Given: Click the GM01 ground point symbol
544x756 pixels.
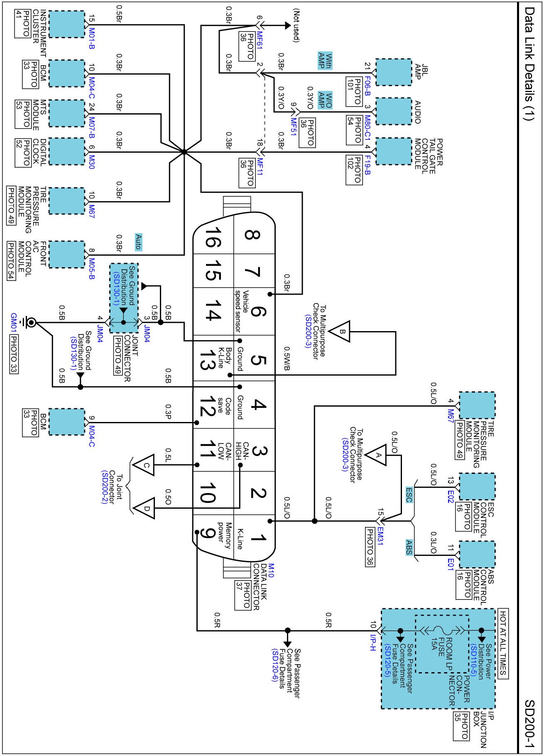Looking at the screenshot, I should click(31, 322).
